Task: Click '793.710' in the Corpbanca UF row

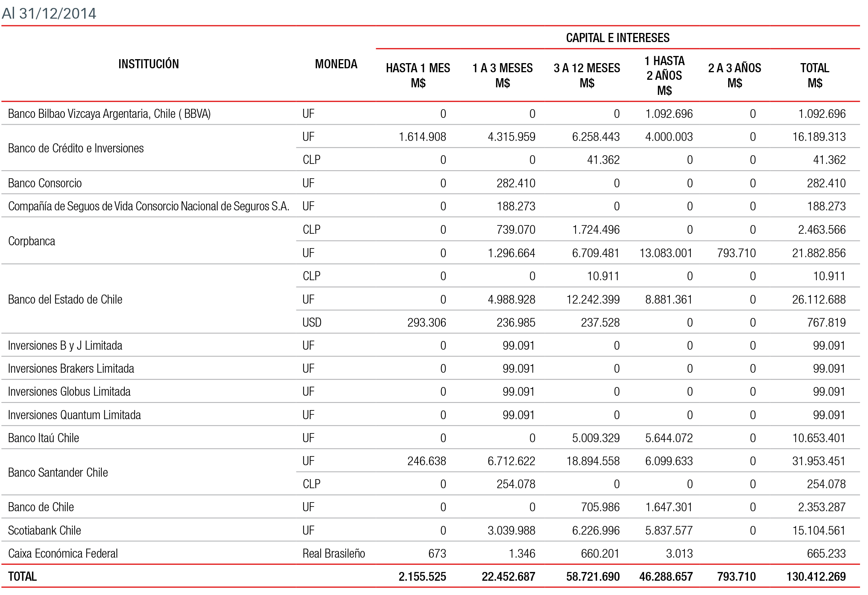Action: click(736, 253)
